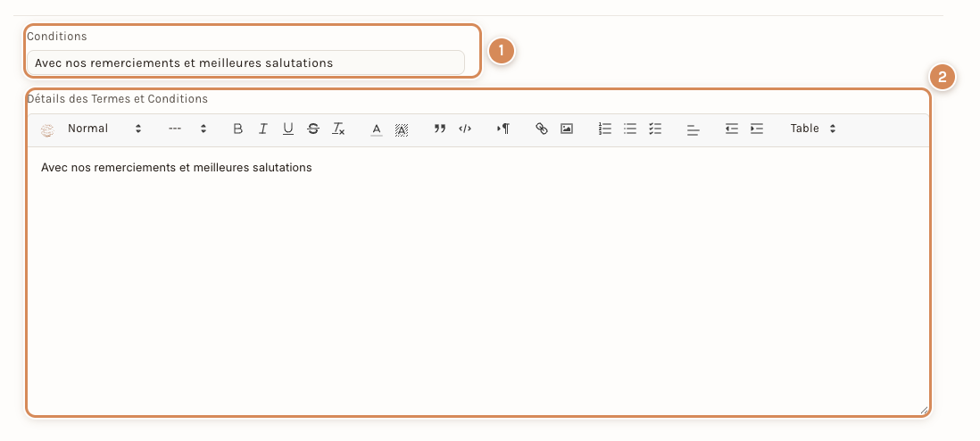Open the background highlight color picker

coord(402,129)
